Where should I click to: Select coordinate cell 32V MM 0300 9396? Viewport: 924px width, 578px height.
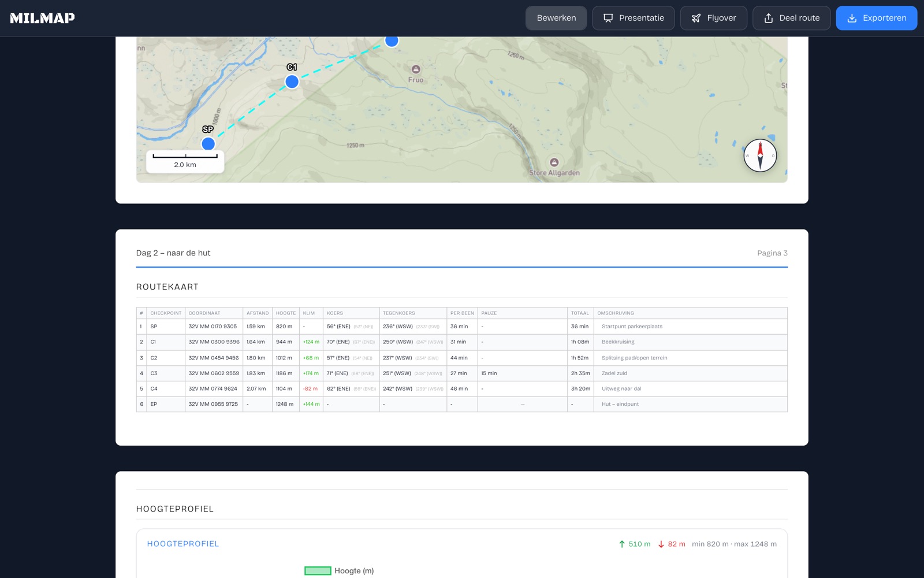[214, 342]
